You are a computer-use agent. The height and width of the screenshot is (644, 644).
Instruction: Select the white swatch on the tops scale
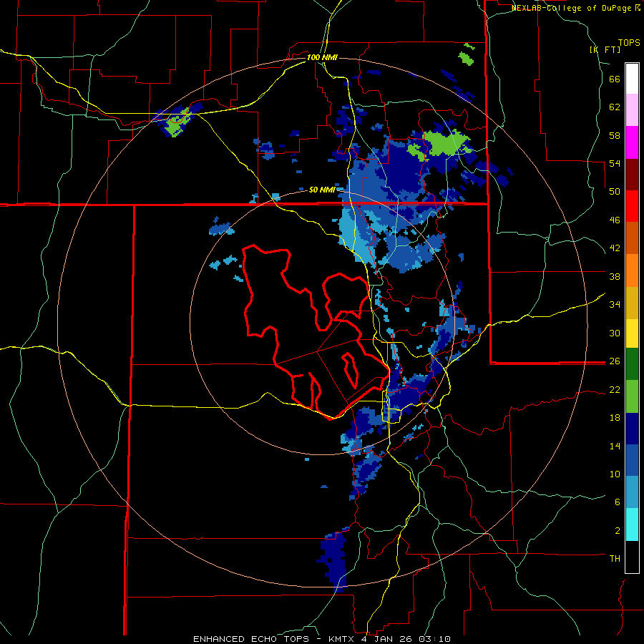(632, 79)
